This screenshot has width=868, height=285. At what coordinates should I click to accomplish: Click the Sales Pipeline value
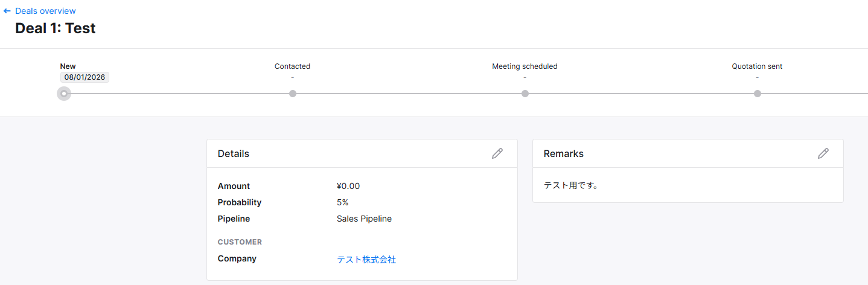click(x=364, y=219)
